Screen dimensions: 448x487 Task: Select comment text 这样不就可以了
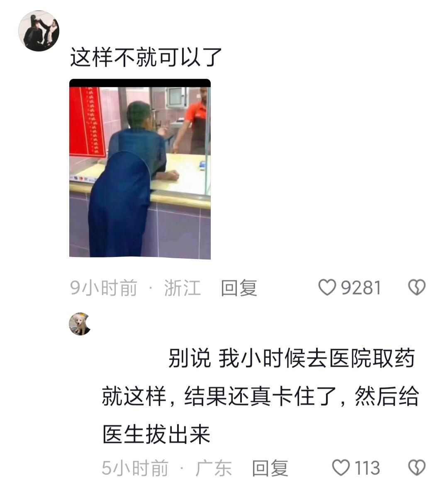pyautogui.click(x=146, y=58)
